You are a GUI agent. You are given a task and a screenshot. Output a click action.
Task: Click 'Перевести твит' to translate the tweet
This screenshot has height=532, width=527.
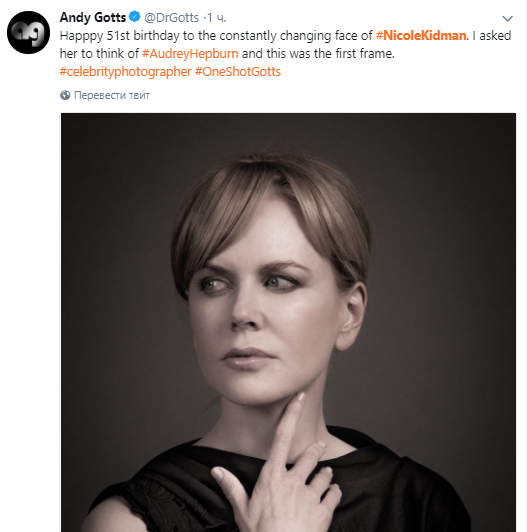coord(112,95)
